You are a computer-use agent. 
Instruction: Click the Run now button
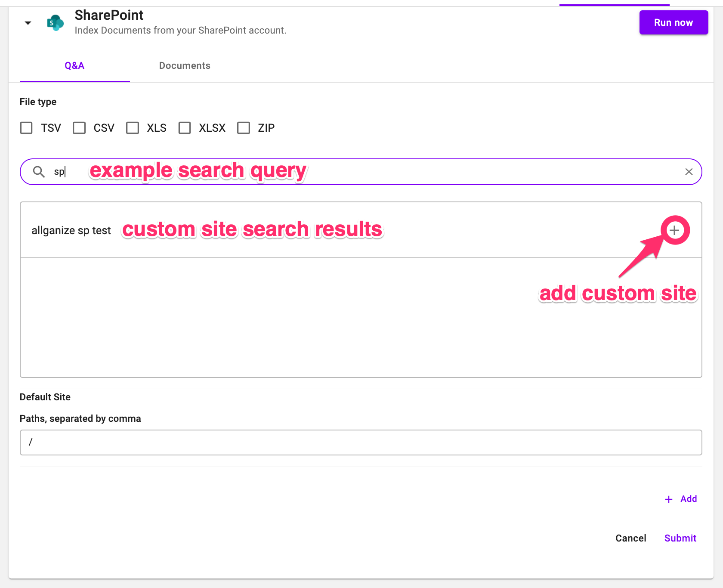674,22
